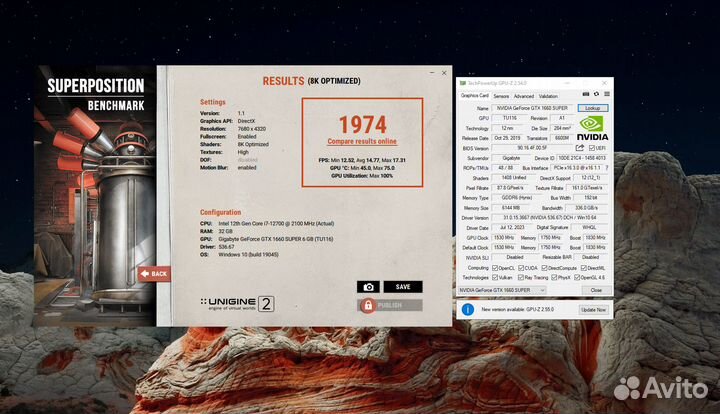Toggle the PhysX checkbox
The image size is (720, 414).
click(x=554, y=278)
